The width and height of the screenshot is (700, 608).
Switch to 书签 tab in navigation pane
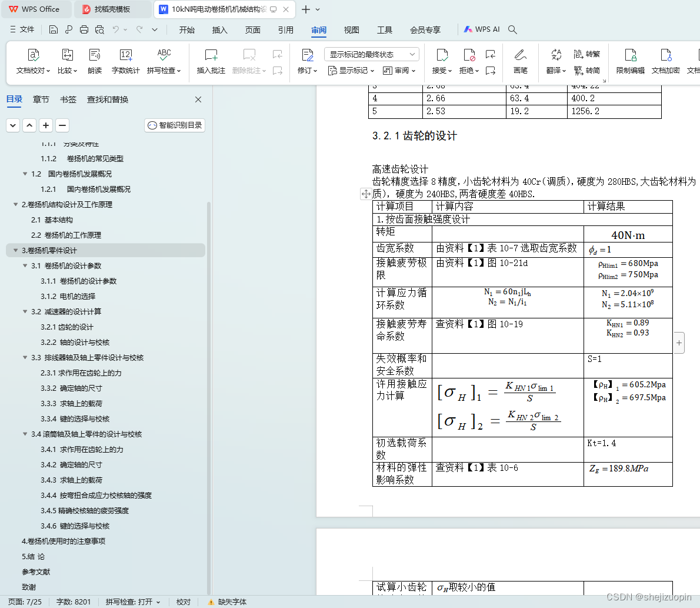pos(68,99)
